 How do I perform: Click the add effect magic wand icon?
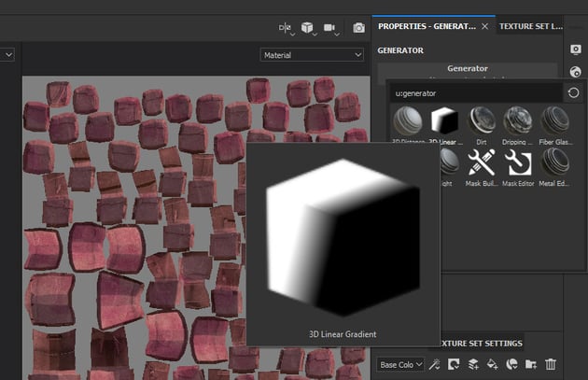(x=435, y=364)
